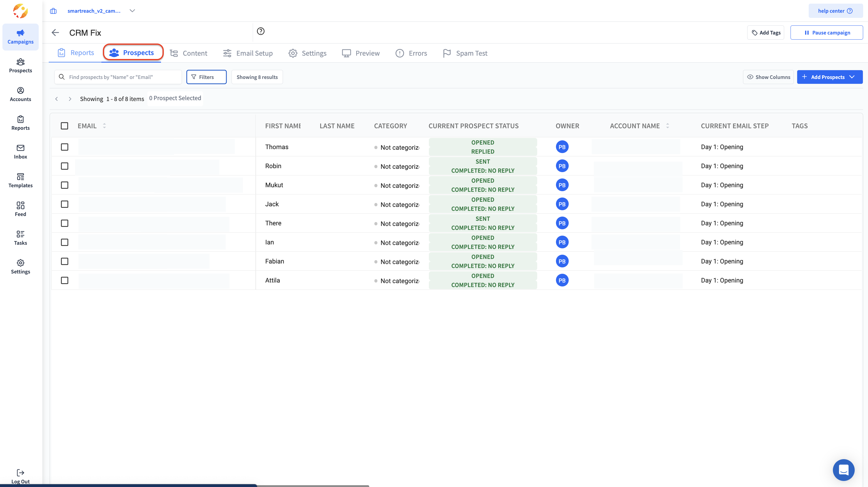The height and width of the screenshot is (487, 868).
Task: Tick the checkbox for Attila row
Action: point(64,280)
